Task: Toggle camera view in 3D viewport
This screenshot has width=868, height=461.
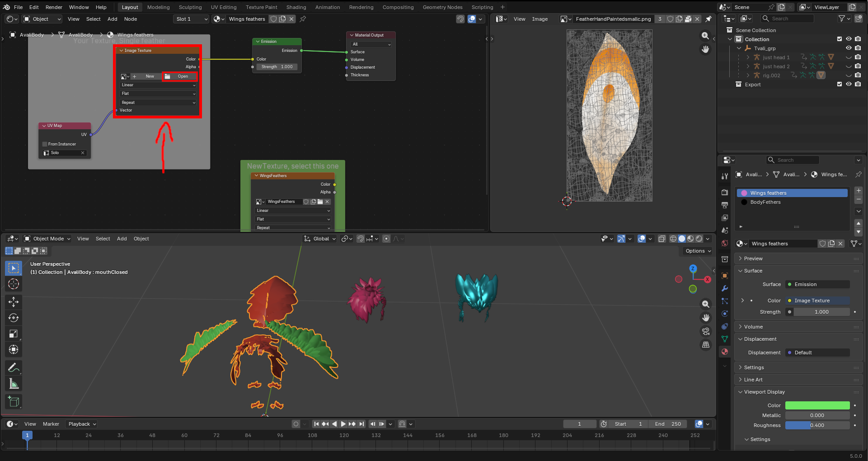Action: pyautogui.click(x=705, y=331)
